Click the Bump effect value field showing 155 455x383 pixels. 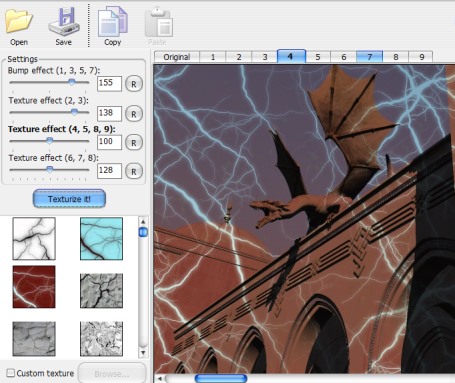coord(109,83)
